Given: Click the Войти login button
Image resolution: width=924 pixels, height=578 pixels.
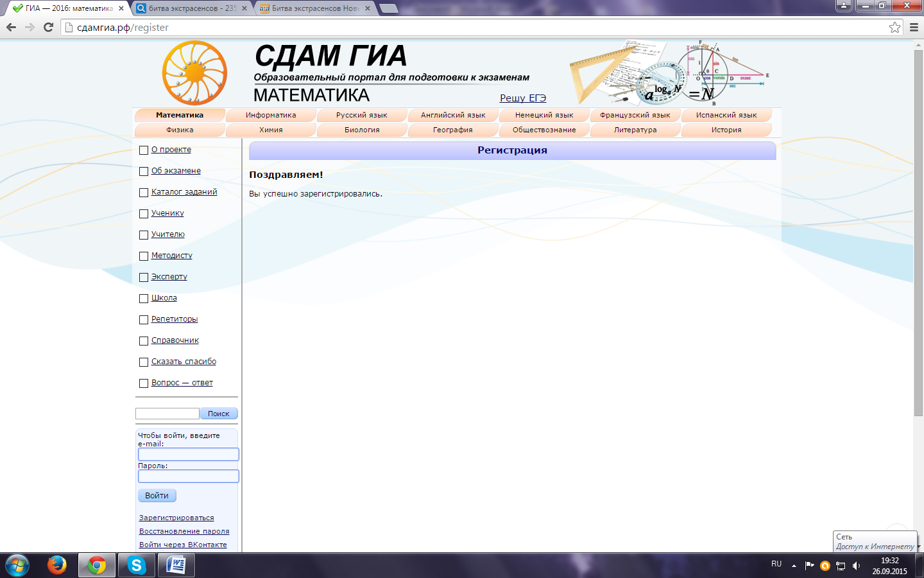Looking at the screenshot, I should (x=157, y=495).
